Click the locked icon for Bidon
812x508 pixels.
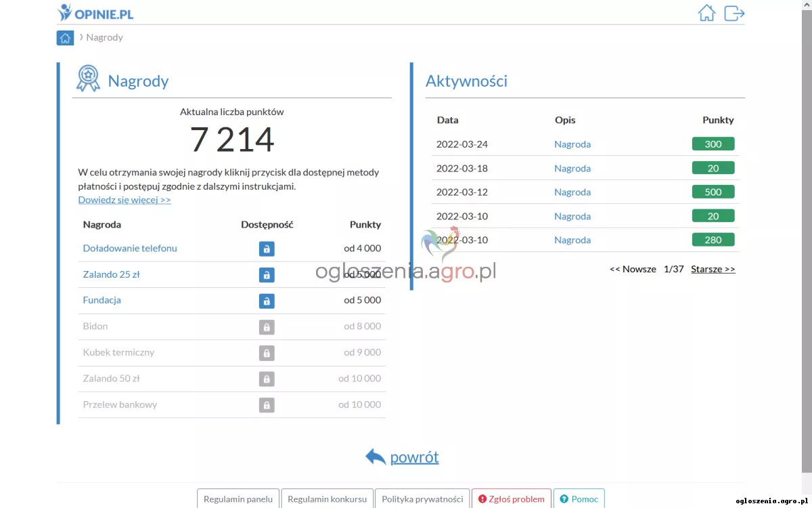tap(267, 326)
